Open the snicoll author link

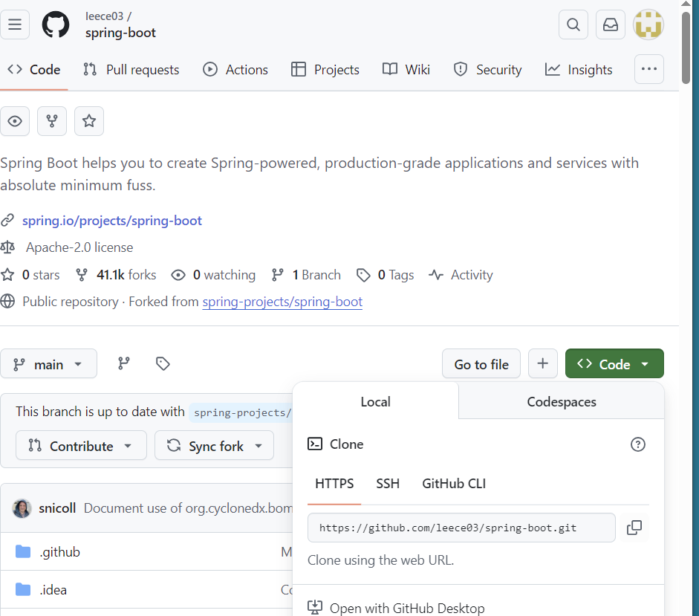coord(57,508)
